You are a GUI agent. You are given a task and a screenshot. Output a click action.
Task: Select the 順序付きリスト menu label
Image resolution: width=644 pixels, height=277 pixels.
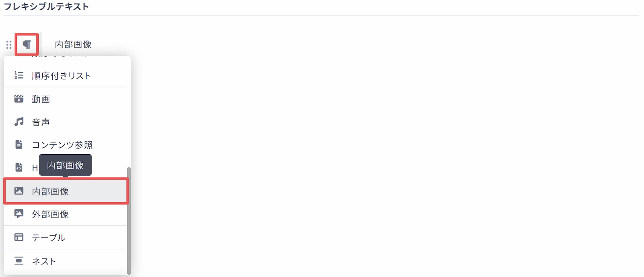61,76
